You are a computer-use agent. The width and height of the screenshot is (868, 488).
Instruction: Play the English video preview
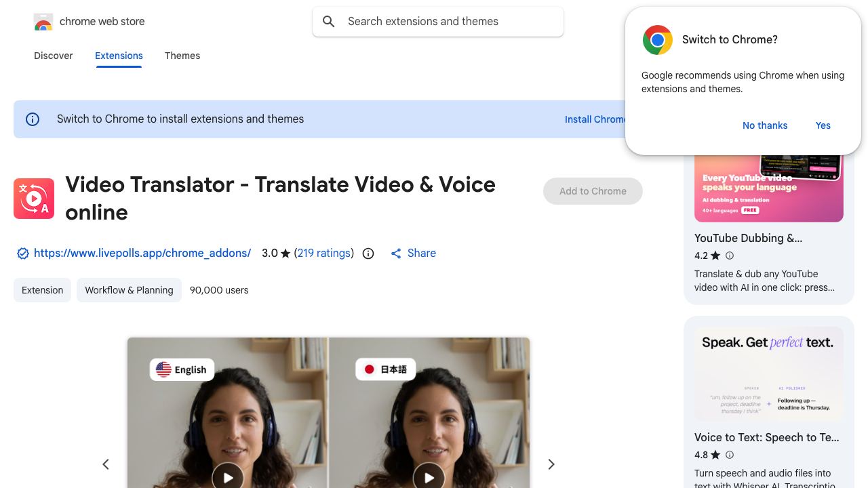(x=228, y=477)
